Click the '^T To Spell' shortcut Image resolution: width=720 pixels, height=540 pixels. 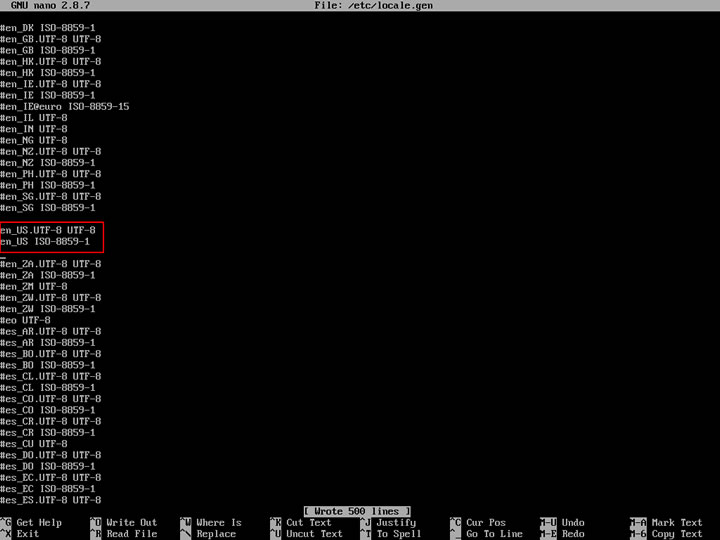tap(391, 534)
